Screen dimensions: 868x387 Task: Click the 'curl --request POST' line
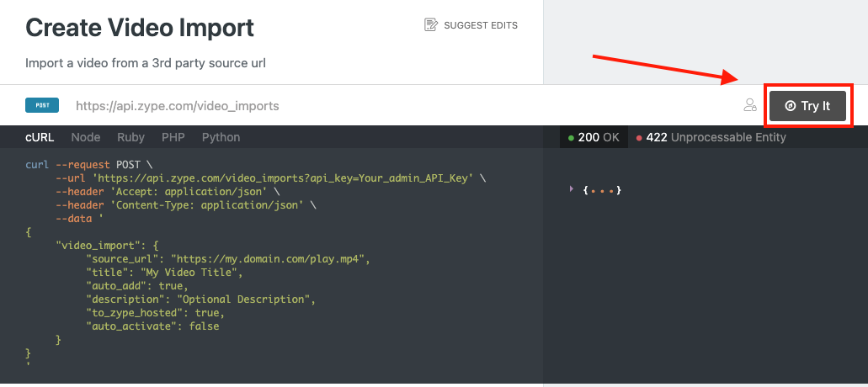pos(88,165)
